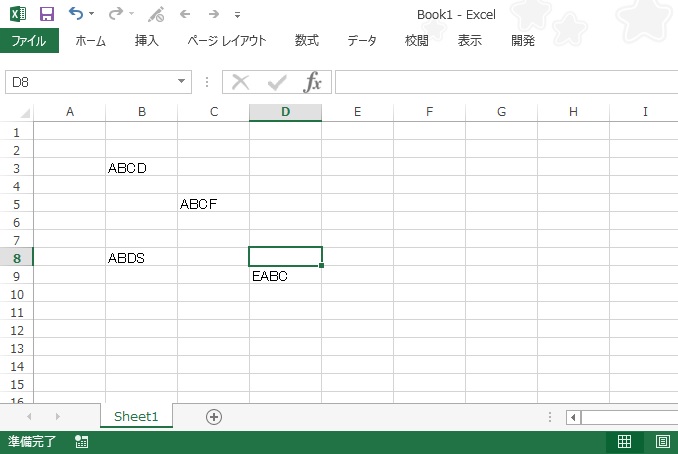This screenshot has height=454, width=678.
Task: Expand the Name Box dropdown
Action: tap(182, 82)
